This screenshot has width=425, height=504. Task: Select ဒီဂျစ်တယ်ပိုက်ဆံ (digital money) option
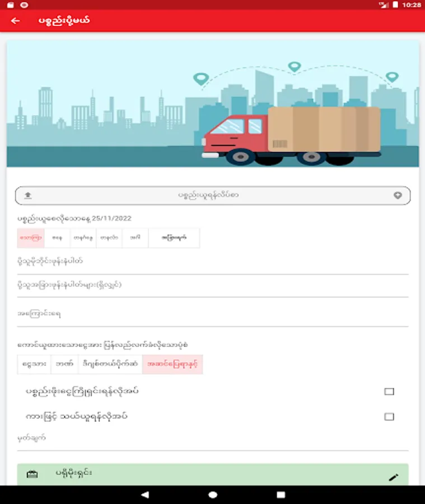point(110,364)
